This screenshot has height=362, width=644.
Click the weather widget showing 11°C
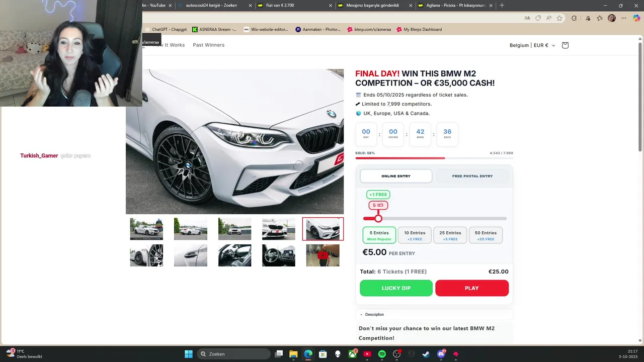[24, 354]
